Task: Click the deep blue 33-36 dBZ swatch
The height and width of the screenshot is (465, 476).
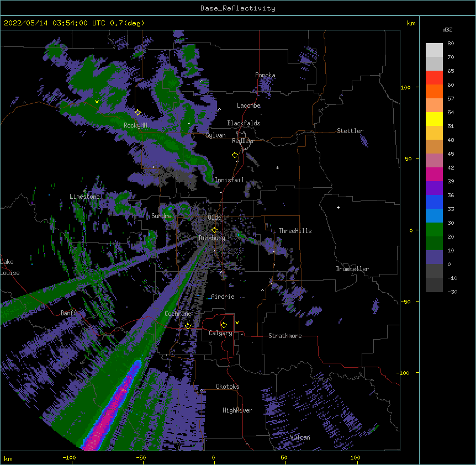Action: [x=434, y=202]
